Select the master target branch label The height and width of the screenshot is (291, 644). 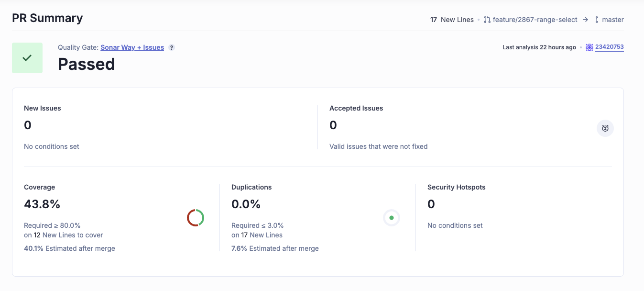tap(613, 20)
